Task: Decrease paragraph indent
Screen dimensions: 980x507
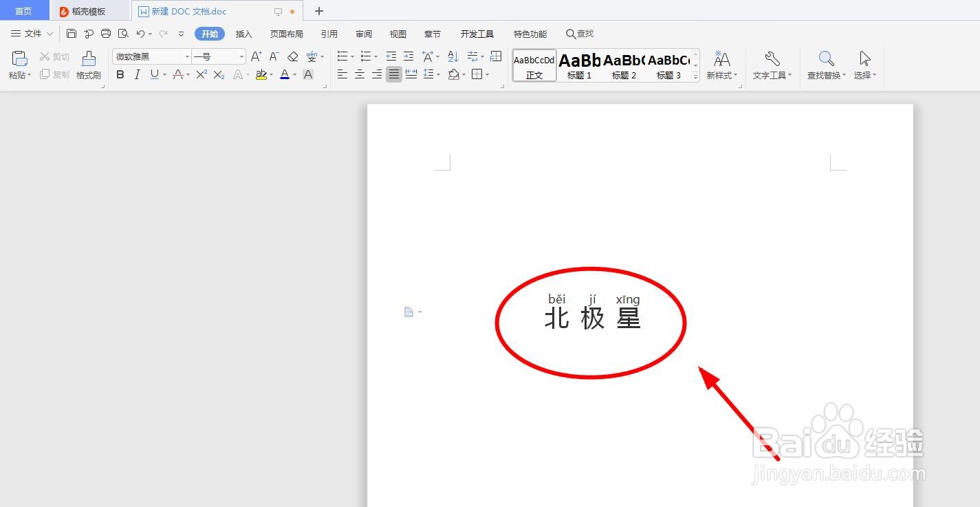Action: [x=391, y=56]
